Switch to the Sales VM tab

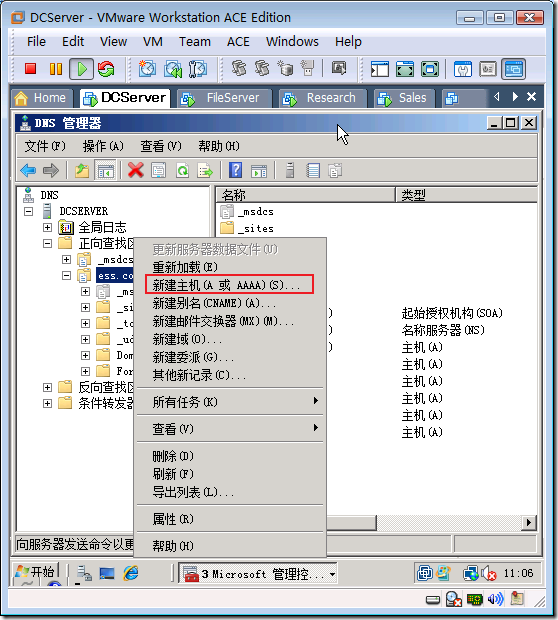coord(404,98)
